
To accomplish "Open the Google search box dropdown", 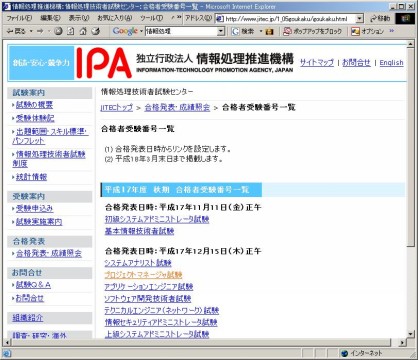I will pyautogui.click(x=221, y=31).
